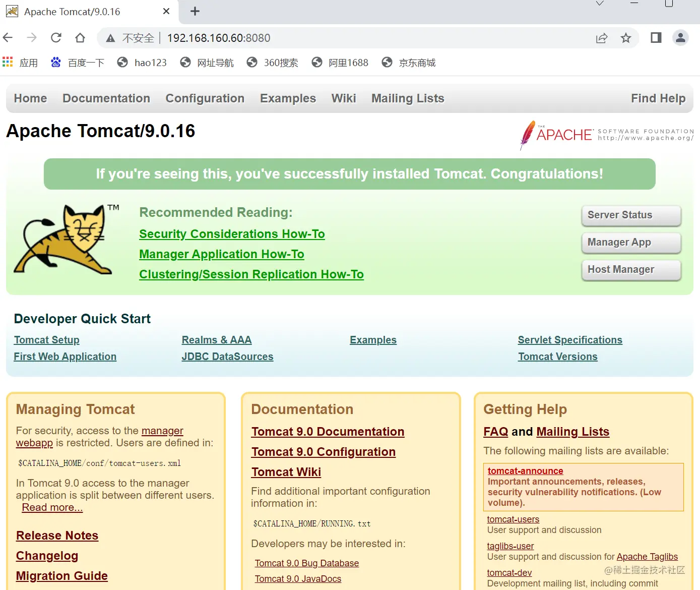Screen dimensions: 700x590
Task: Close the Apache Tomcat/9.0.16 tab
Action: pos(166,11)
